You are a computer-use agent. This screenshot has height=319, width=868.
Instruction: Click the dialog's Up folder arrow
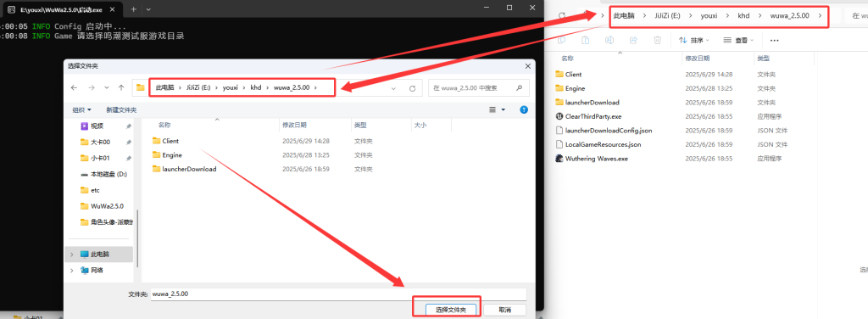(x=121, y=87)
